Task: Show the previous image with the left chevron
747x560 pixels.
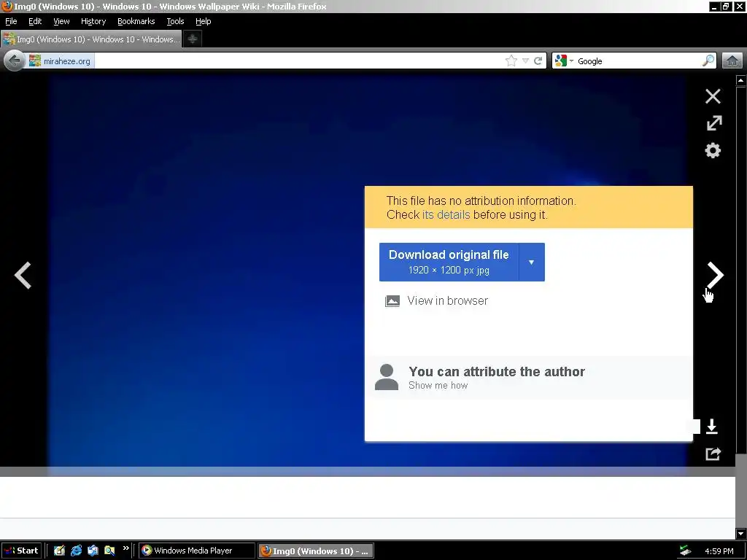Action: (23, 275)
